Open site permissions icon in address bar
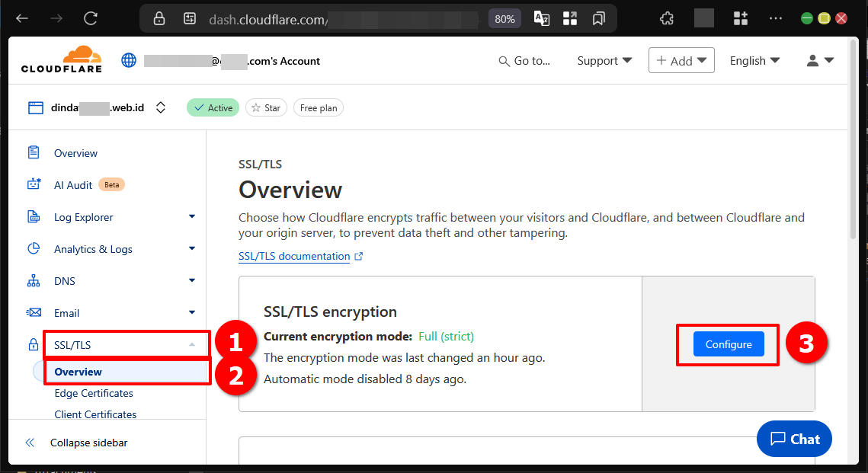 190,19
